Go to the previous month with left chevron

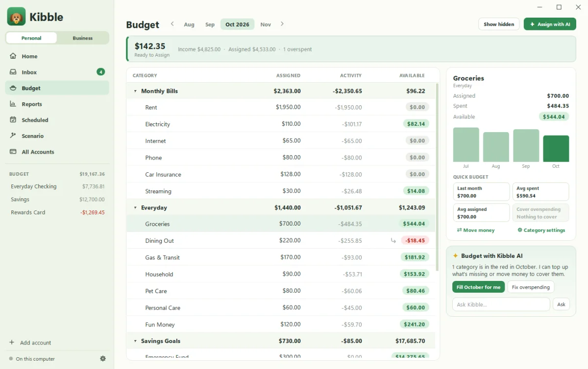[x=172, y=24]
